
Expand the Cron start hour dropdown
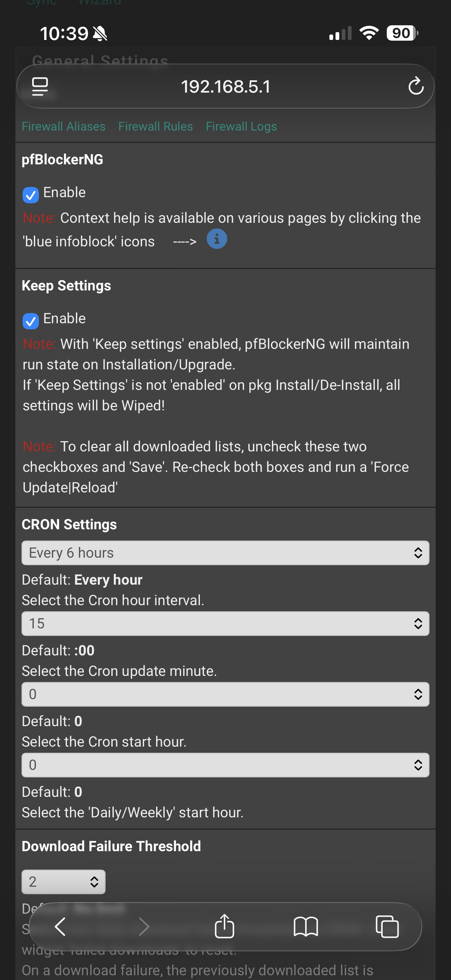click(225, 694)
